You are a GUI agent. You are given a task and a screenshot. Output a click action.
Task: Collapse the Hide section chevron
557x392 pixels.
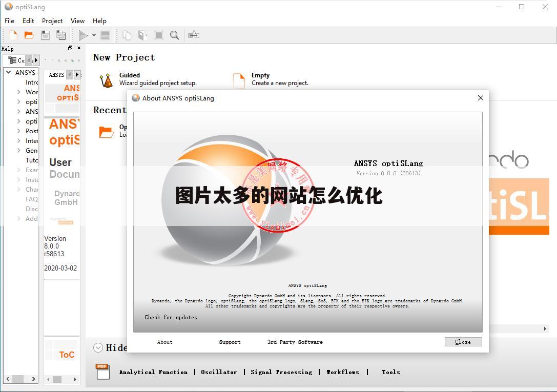pyautogui.click(x=98, y=347)
